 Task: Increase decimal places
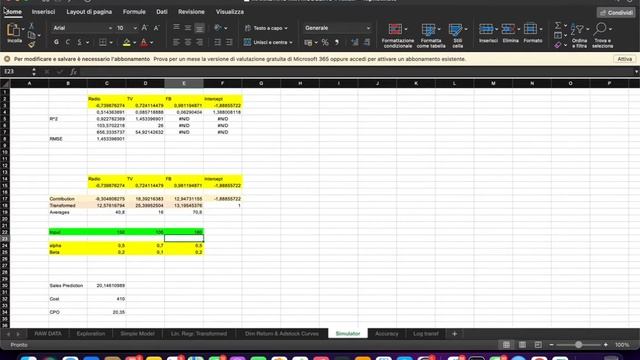point(355,42)
